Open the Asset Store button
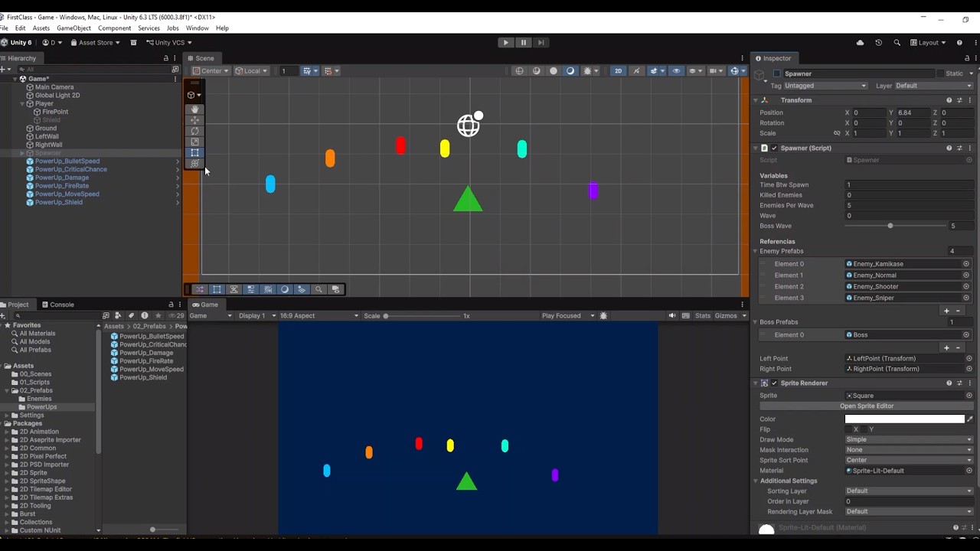 pos(95,43)
